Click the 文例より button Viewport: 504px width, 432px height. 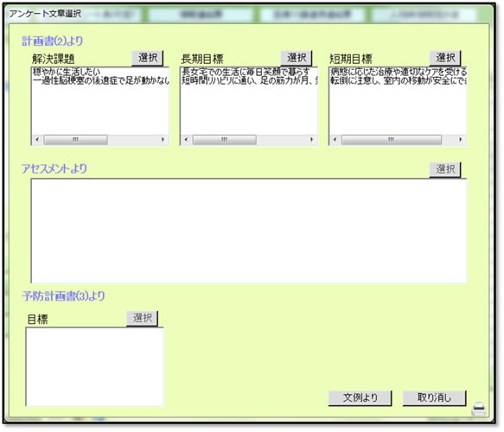coord(360,398)
